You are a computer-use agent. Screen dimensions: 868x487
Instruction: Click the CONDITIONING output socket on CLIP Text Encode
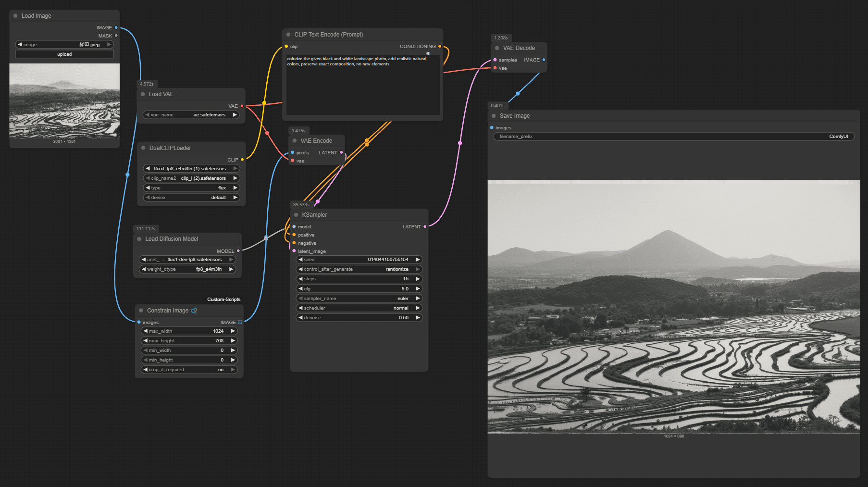(x=440, y=47)
